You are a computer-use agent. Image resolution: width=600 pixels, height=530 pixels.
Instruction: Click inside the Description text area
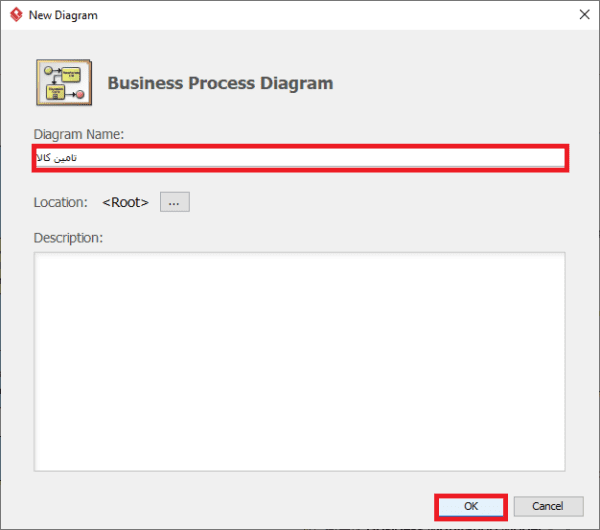[299, 362]
